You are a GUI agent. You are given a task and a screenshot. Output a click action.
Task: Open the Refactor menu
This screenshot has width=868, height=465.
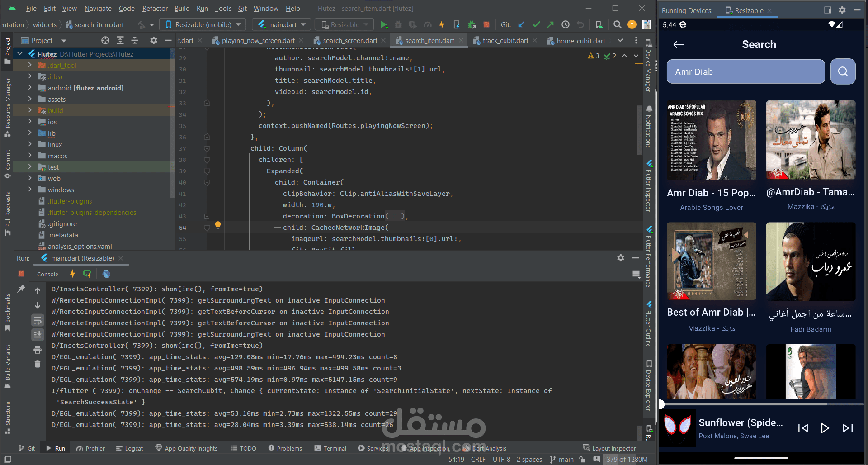(155, 9)
